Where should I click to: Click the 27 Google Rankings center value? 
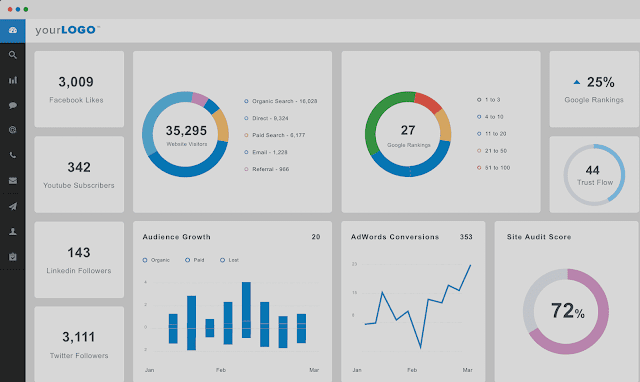[408, 130]
